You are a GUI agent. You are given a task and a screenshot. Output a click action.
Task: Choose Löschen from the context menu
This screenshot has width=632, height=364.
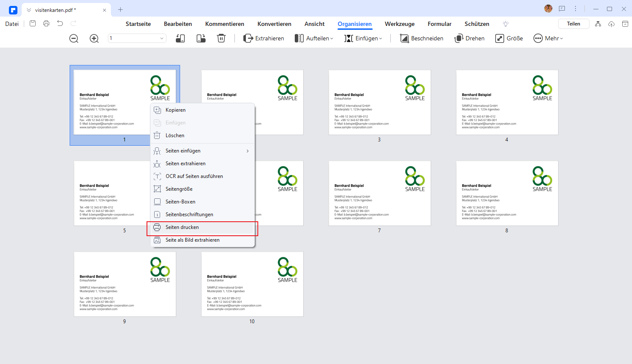(x=203, y=135)
